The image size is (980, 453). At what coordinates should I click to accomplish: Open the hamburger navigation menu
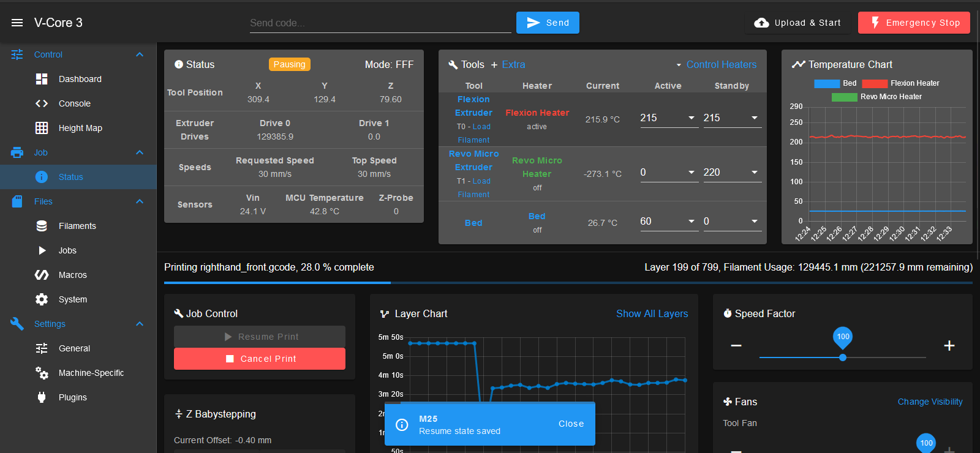pos(17,23)
